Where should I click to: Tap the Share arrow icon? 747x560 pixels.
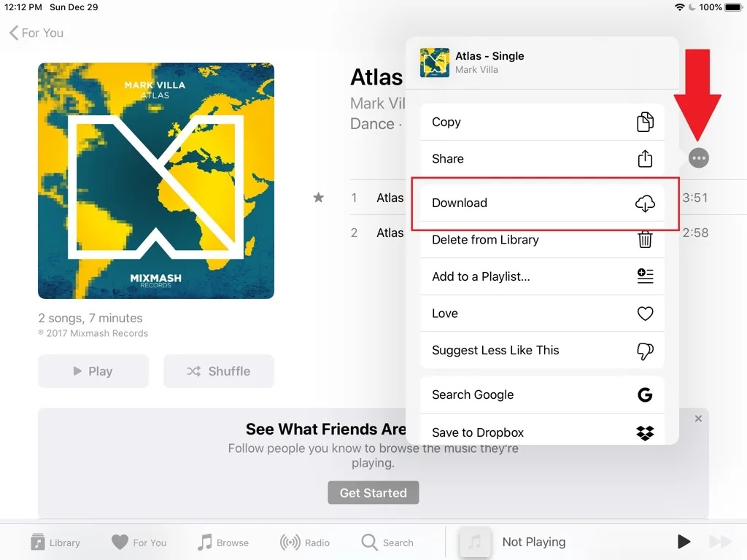click(x=645, y=158)
